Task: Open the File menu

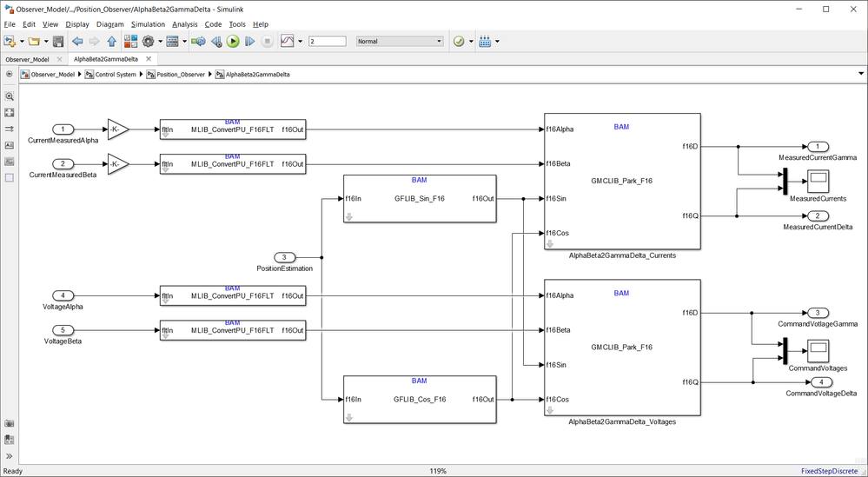Action: pos(10,24)
